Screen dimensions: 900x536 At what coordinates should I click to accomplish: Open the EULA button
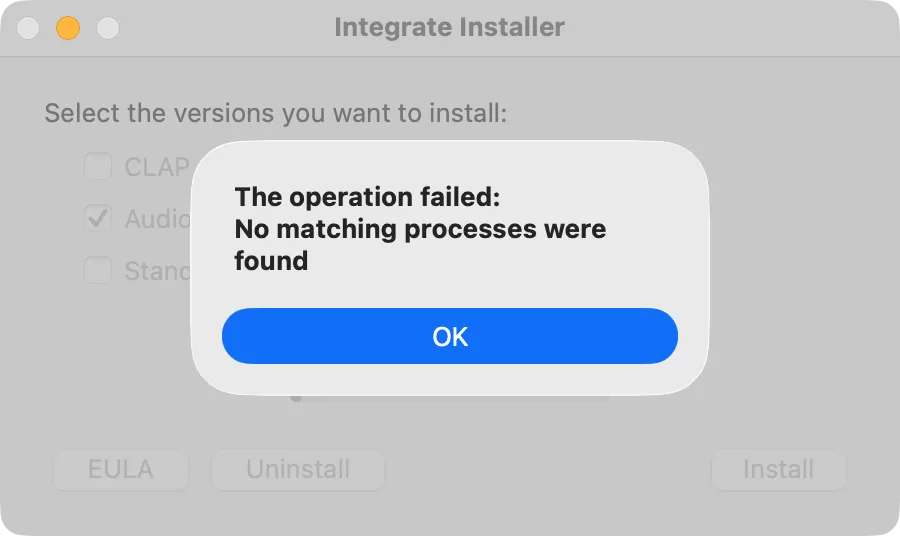tap(121, 469)
